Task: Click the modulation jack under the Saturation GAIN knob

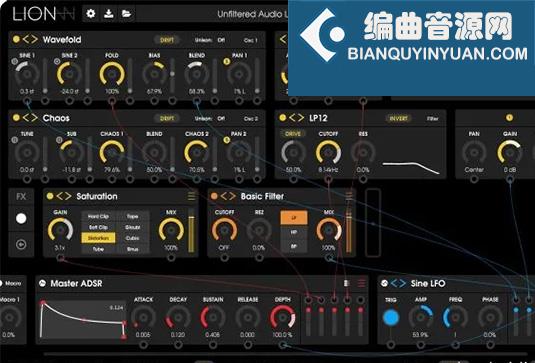Action: click(x=60, y=258)
